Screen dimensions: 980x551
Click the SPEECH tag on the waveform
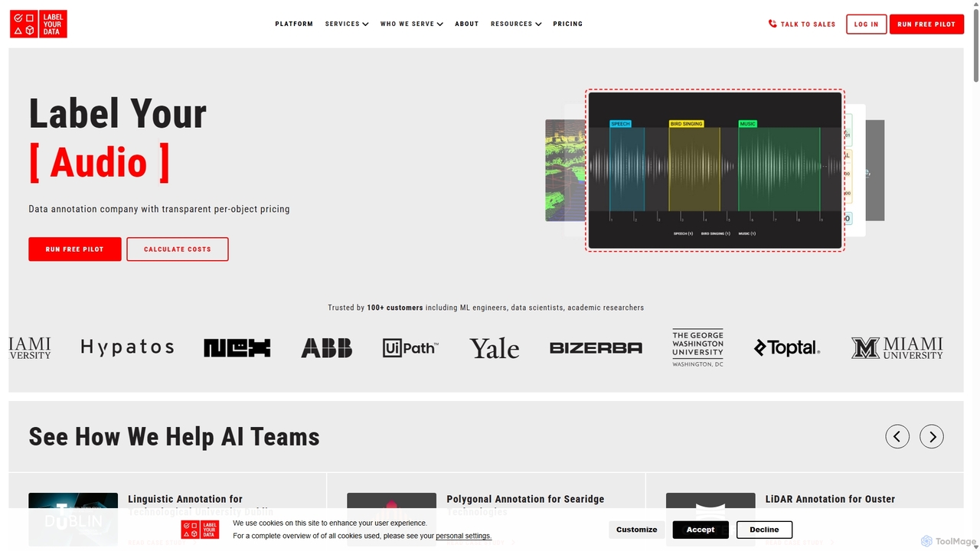click(620, 124)
